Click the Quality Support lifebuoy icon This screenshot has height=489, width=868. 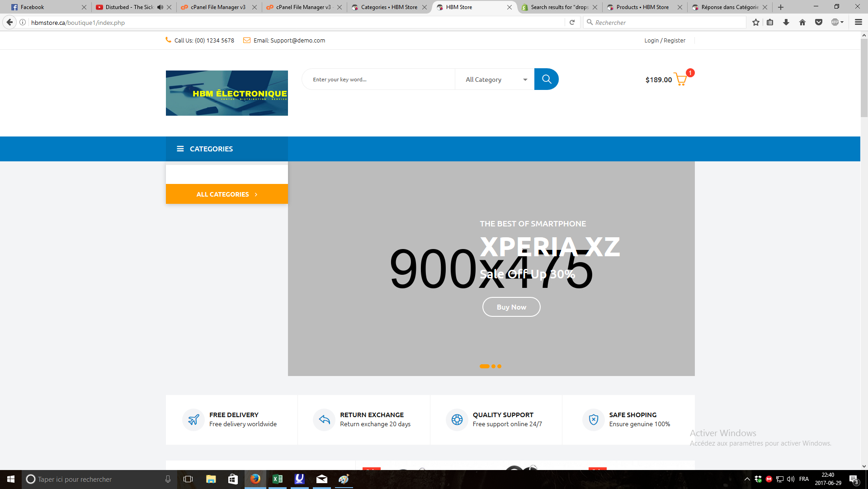click(457, 420)
